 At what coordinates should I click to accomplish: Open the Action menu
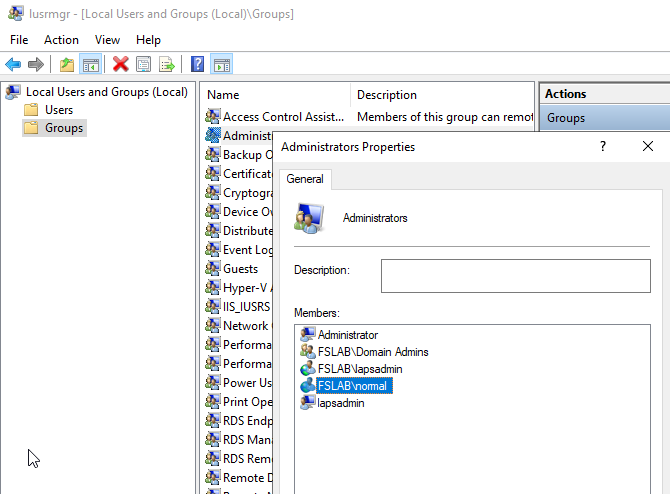point(61,40)
